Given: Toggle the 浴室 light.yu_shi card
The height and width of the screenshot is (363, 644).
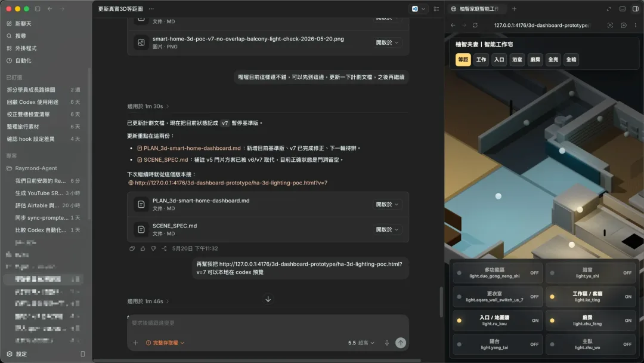Looking at the screenshot, I should point(590,273).
